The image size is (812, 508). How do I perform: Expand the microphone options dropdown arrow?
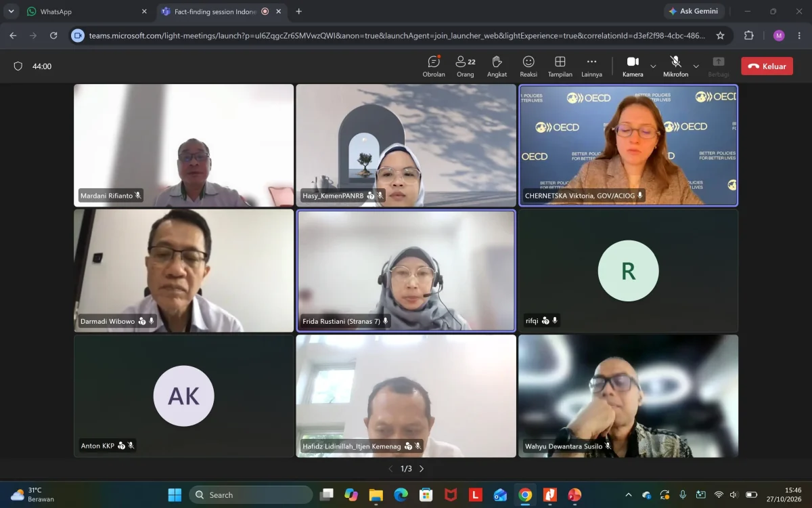click(696, 66)
